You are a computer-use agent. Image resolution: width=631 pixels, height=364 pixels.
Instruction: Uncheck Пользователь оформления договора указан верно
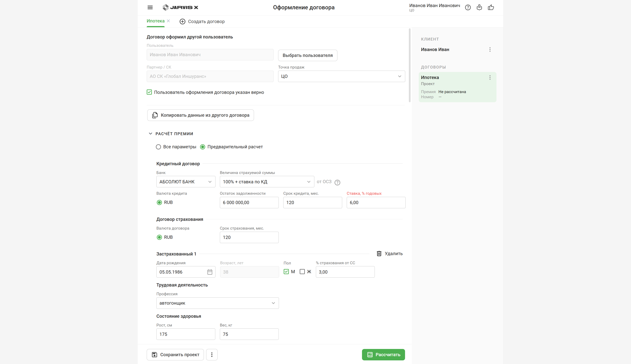click(149, 92)
